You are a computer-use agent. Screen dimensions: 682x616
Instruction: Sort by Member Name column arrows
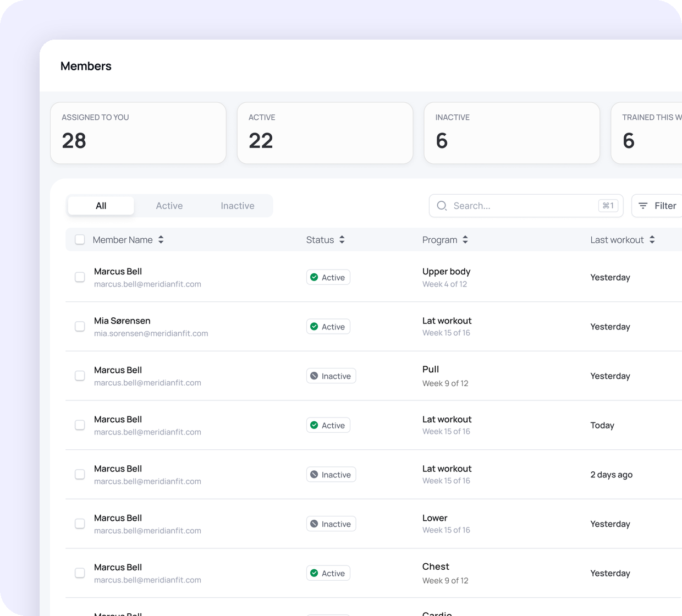pyautogui.click(x=161, y=240)
